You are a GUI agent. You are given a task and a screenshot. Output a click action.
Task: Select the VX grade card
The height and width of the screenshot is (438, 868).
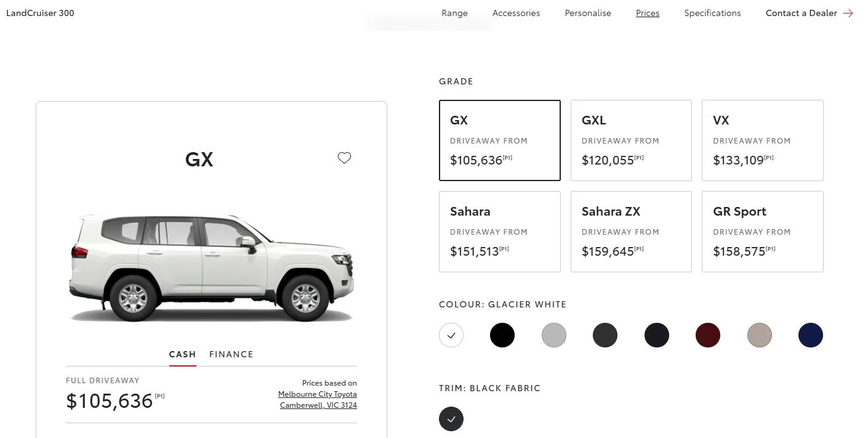click(763, 140)
